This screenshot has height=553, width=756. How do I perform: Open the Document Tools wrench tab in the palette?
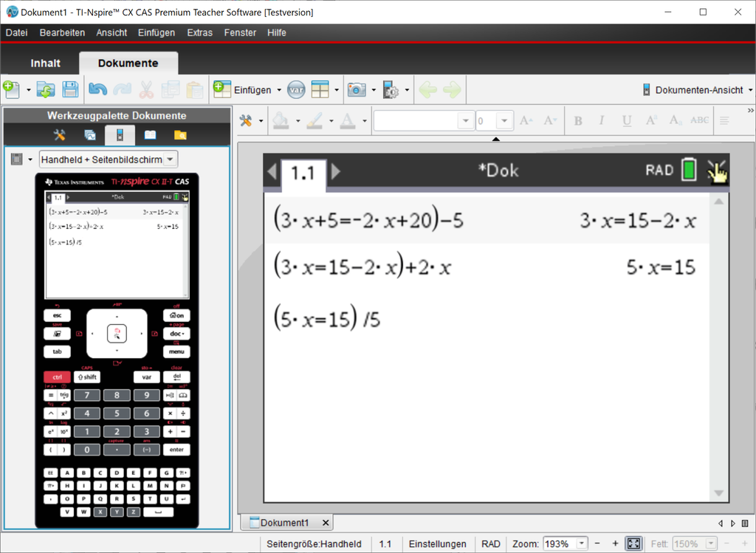[59, 135]
